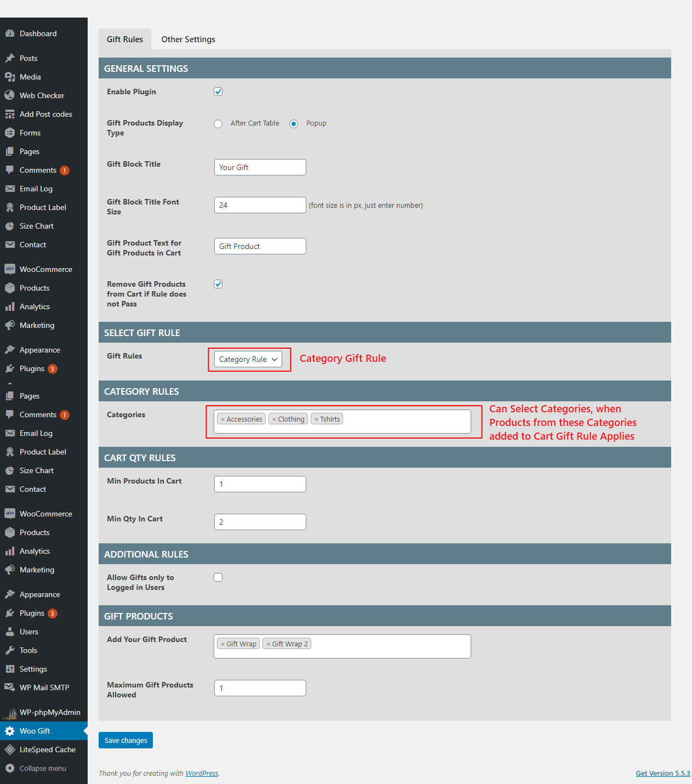
Task: Open the Categories multi-select field
Action: [x=342, y=422]
